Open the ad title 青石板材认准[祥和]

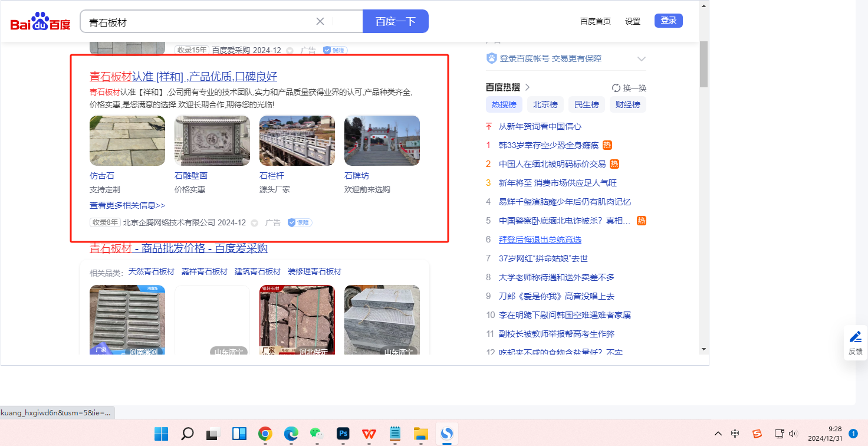(183, 77)
